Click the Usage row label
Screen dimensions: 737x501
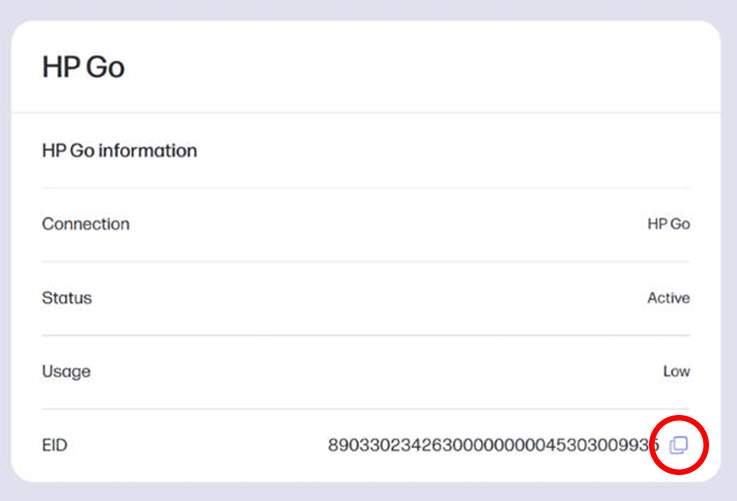[x=66, y=372]
